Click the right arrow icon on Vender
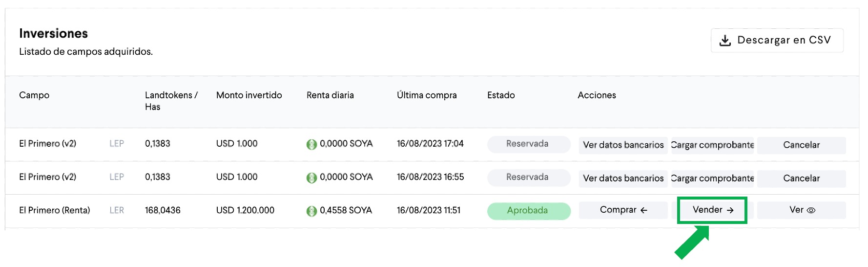Screen dimensions: 868x267 pyautogui.click(x=730, y=210)
